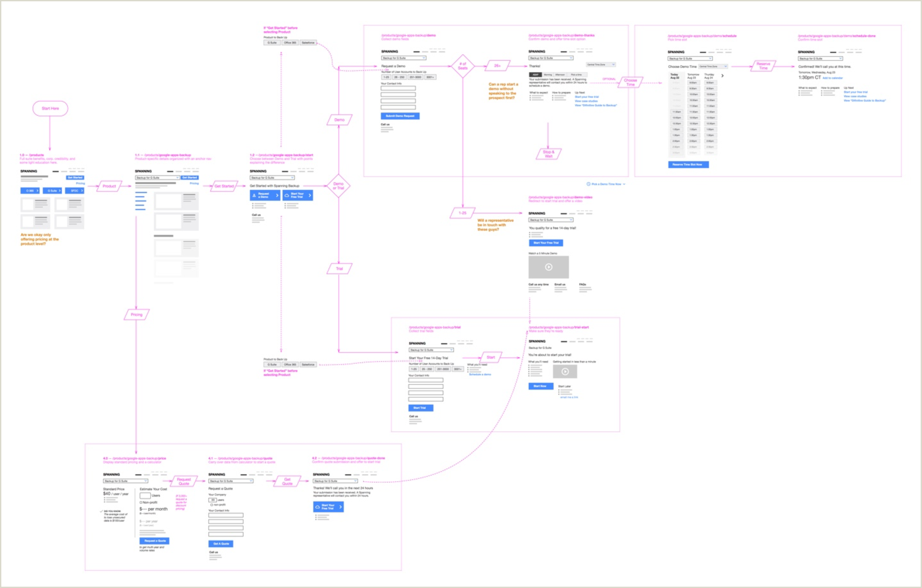Click the orange note about offering pricing at product level
922x588 pixels.
click(40, 239)
